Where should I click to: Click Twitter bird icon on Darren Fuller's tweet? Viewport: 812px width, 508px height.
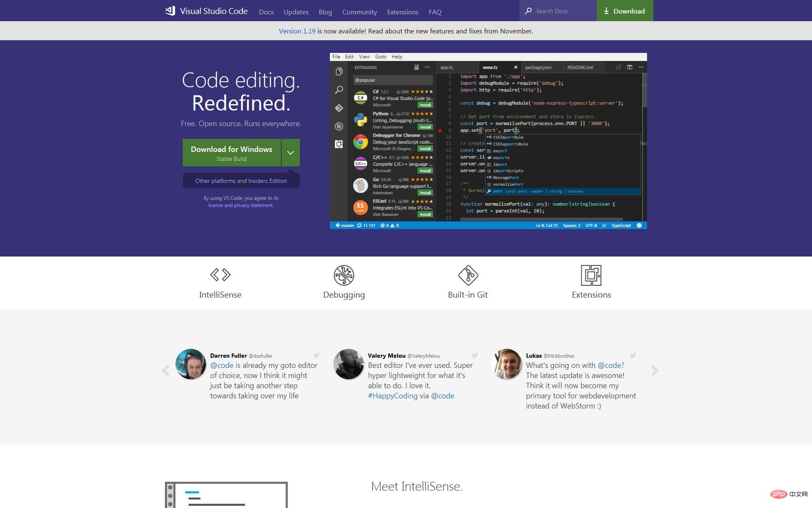pyautogui.click(x=316, y=356)
